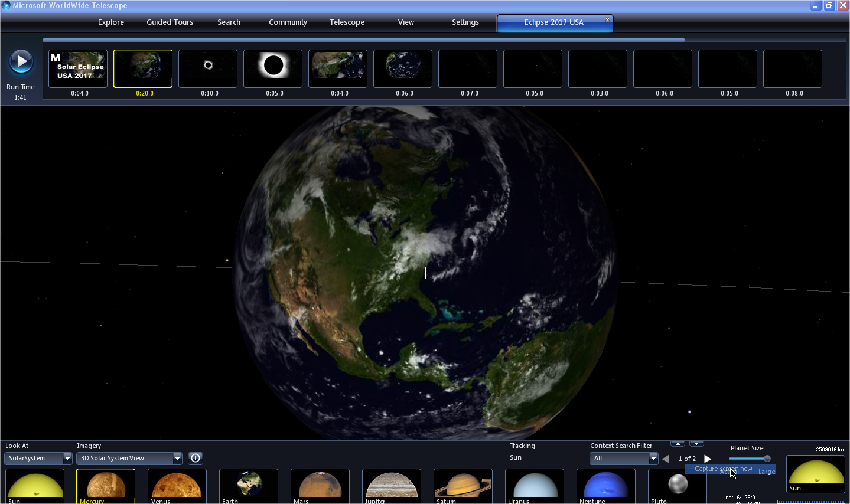
Task: Click the Lng 64:29:01 coordinate readout
Action: tap(741, 498)
